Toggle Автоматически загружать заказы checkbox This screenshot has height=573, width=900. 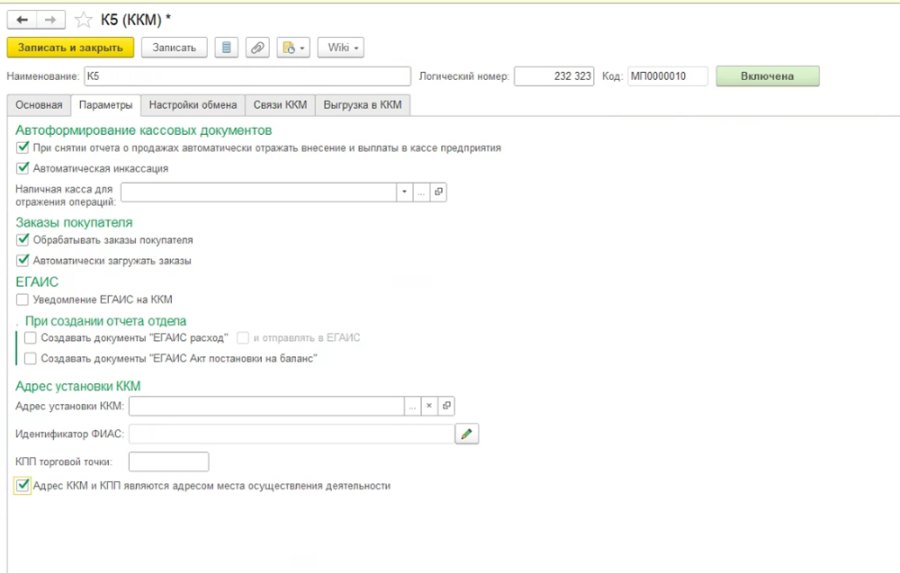pyautogui.click(x=22, y=260)
